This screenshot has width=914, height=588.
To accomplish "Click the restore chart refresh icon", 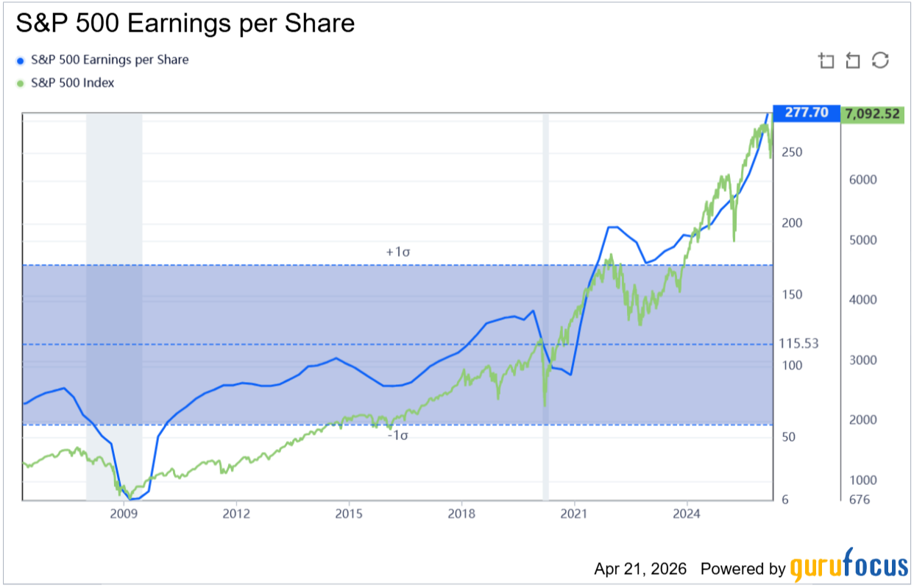I will (880, 60).
